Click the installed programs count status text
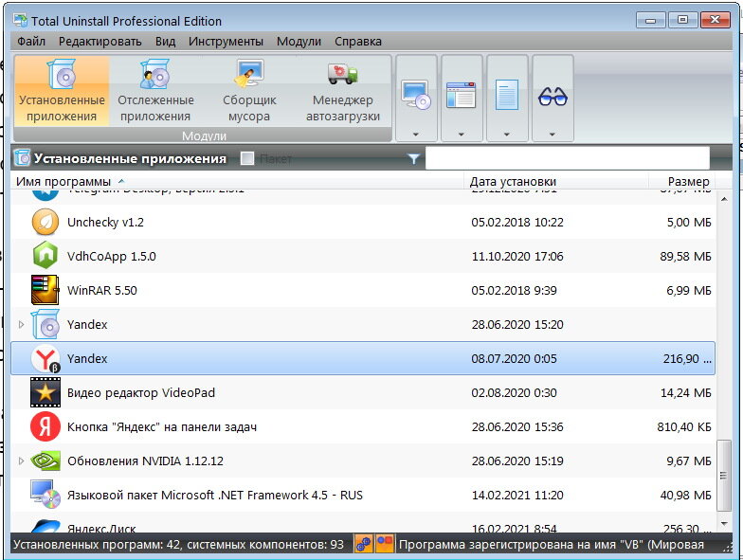743x560 pixels. click(x=178, y=544)
